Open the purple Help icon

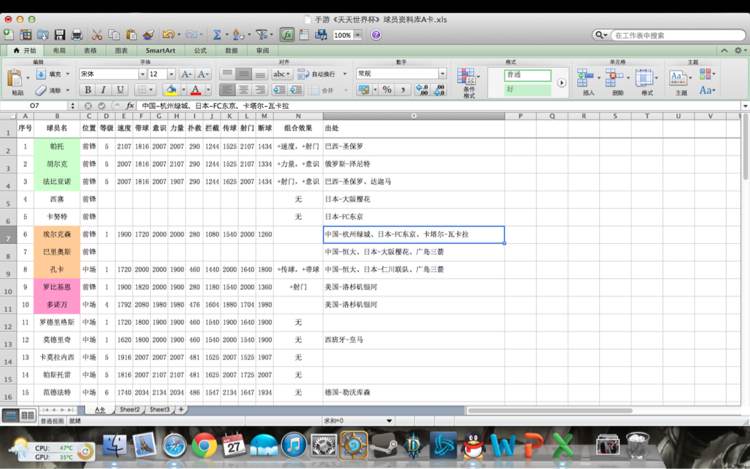376,35
